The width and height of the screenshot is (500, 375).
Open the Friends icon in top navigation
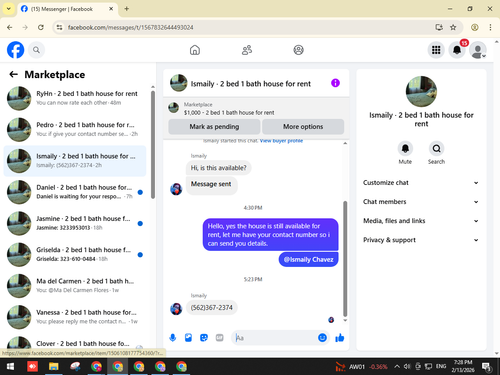coord(247,50)
